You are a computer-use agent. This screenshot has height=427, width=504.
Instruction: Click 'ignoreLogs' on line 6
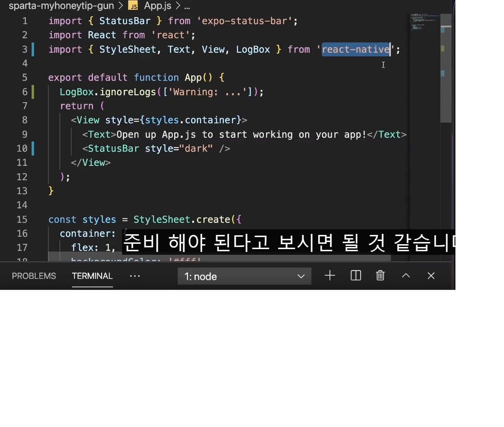click(x=128, y=92)
